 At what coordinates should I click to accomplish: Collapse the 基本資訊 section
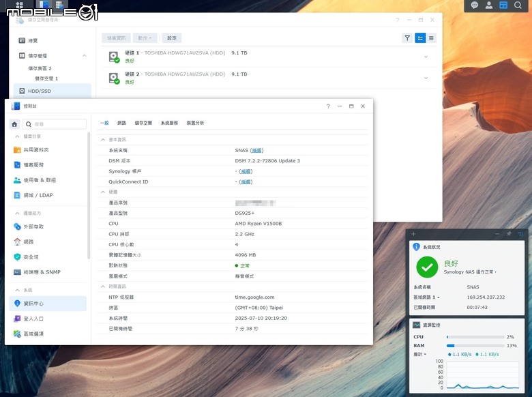click(x=103, y=139)
